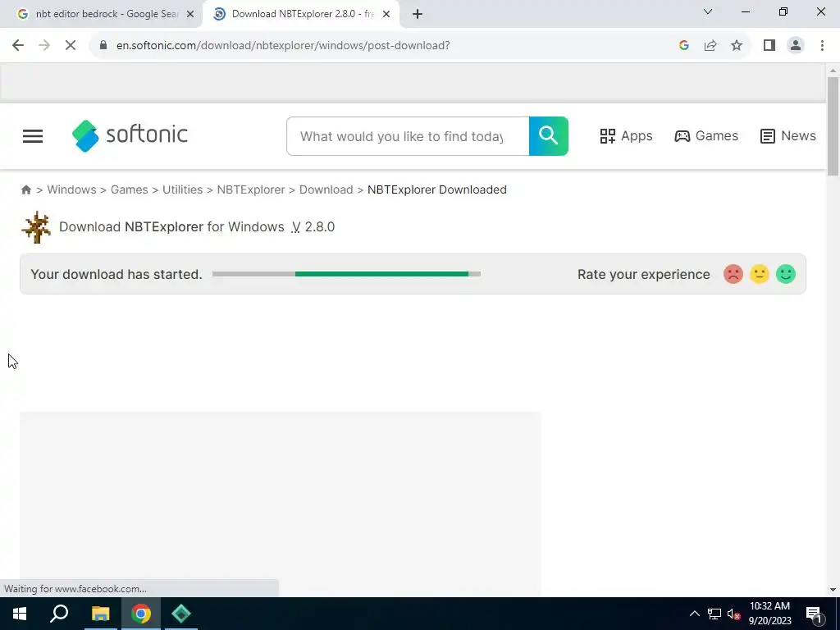
Task: Select the Download NBTExplorer 2.8.0 tab
Action: click(x=302, y=14)
